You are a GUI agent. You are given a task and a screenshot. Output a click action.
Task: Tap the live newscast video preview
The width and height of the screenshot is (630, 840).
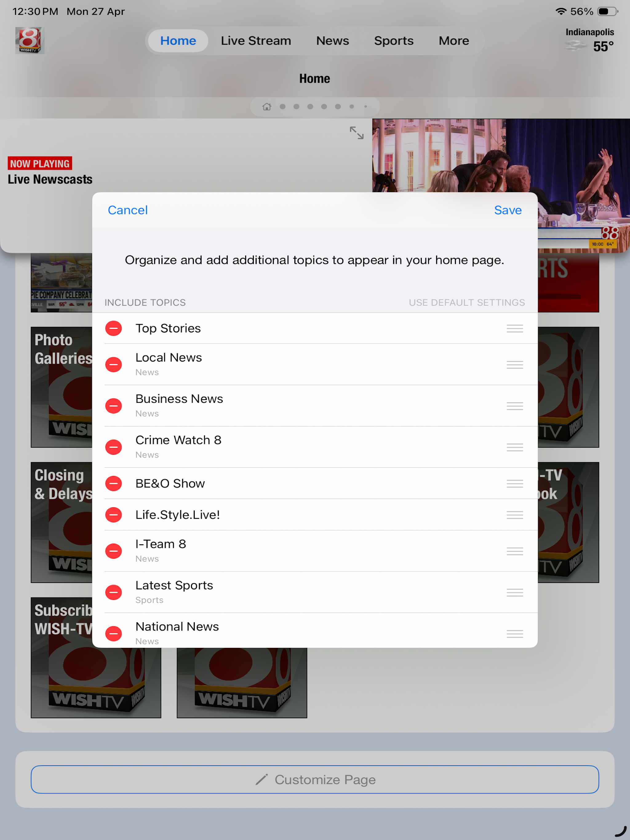tap(501, 185)
